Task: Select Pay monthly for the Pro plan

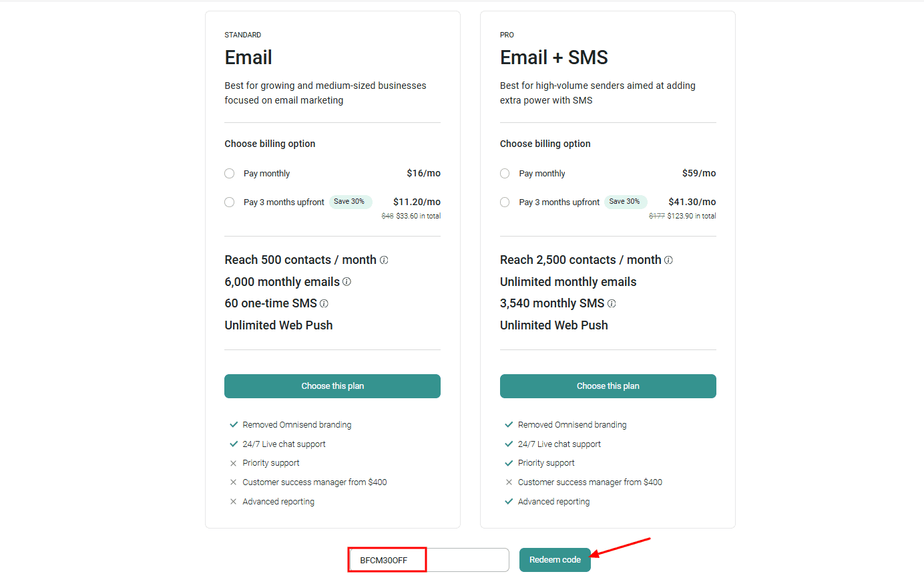Action: coord(505,174)
